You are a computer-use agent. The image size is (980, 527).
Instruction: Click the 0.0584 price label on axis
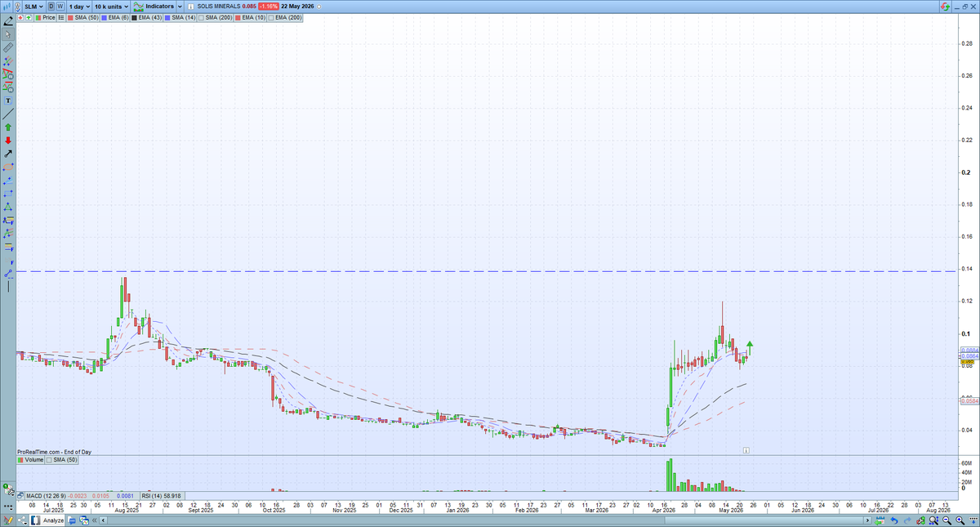coord(969,401)
